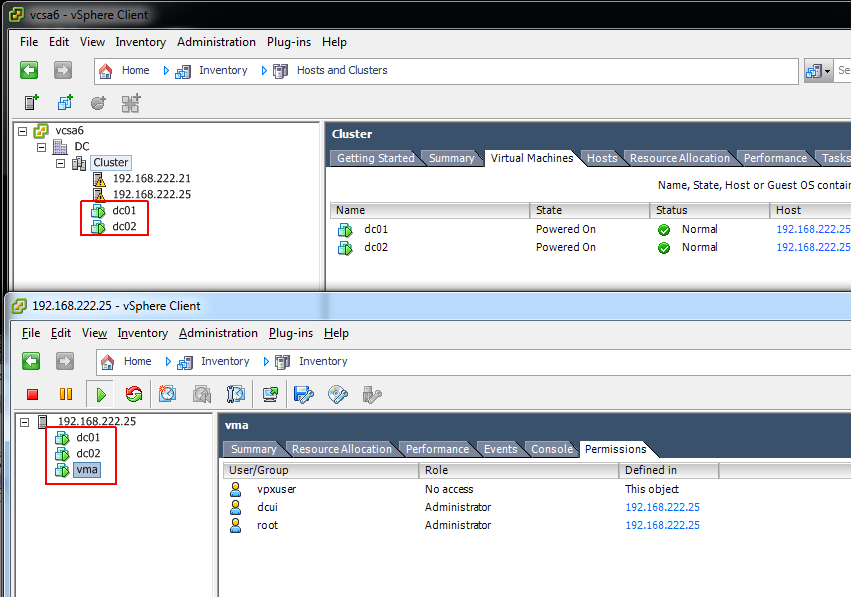The height and width of the screenshot is (597, 851).
Task: Open the vma Console tab
Action: pyautogui.click(x=552, y=449)
